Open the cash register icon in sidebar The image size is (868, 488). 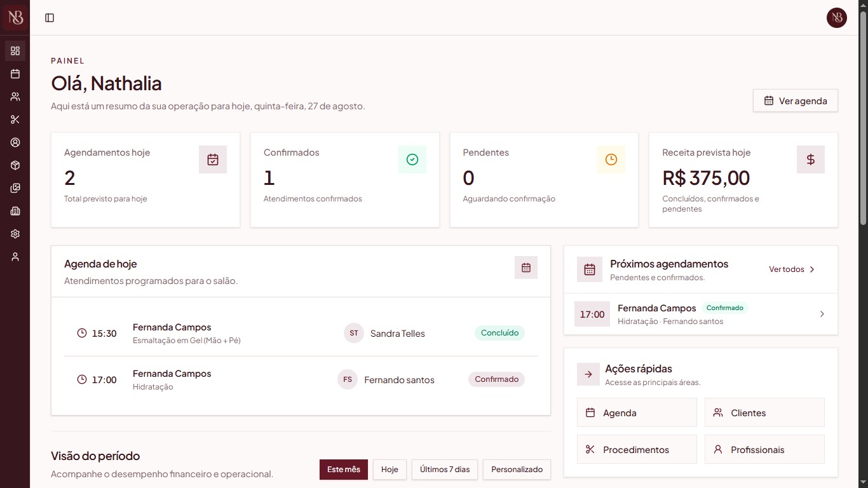pos(15,211)
